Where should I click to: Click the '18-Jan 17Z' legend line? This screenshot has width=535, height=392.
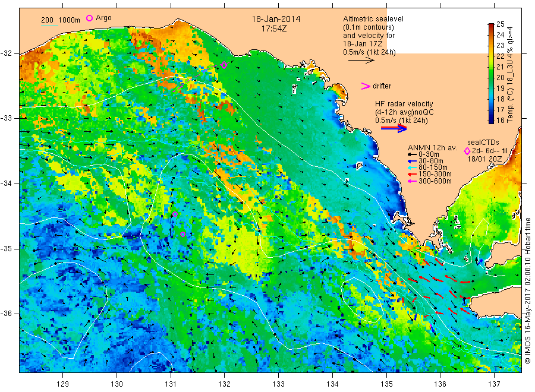point(363,44)
